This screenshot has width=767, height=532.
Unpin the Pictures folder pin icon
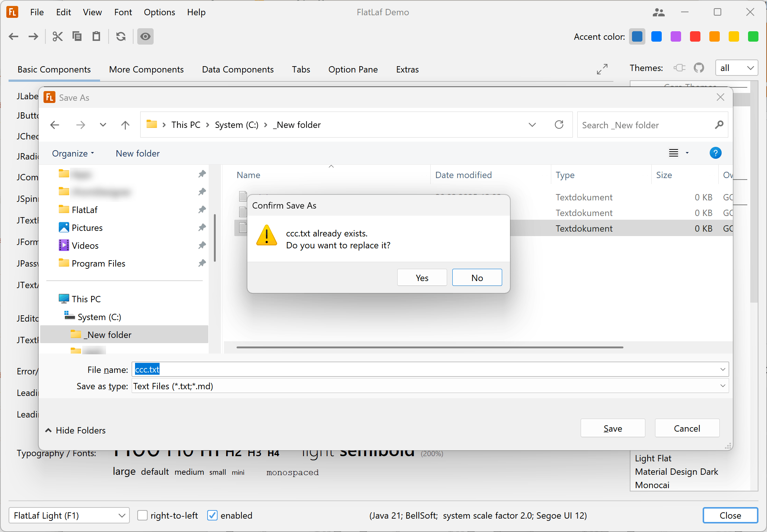[x=202, y=227]
